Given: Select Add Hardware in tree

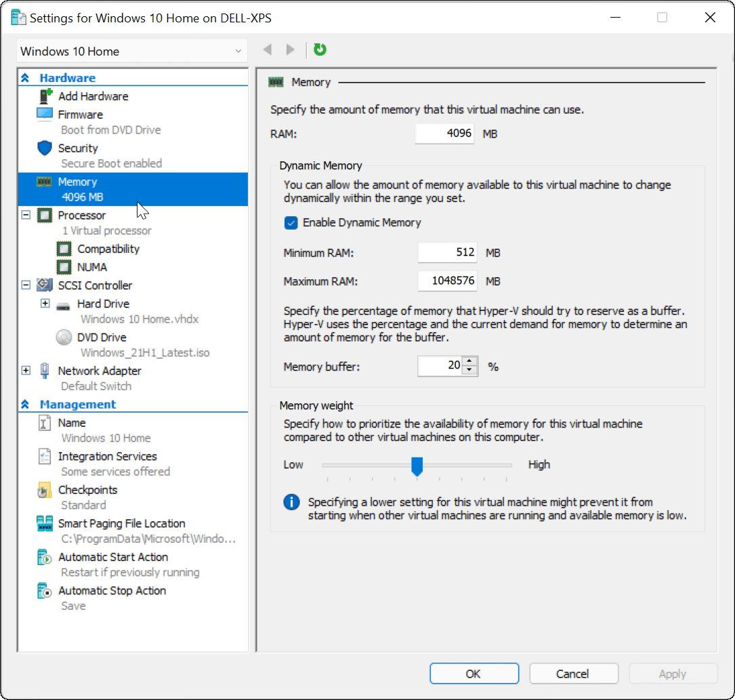Looking at the screenshot, I should tap(93, 96).
